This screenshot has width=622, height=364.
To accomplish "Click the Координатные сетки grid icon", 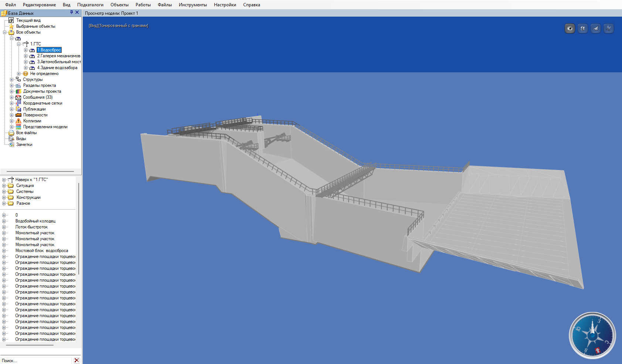I will [x=18, y=103].
